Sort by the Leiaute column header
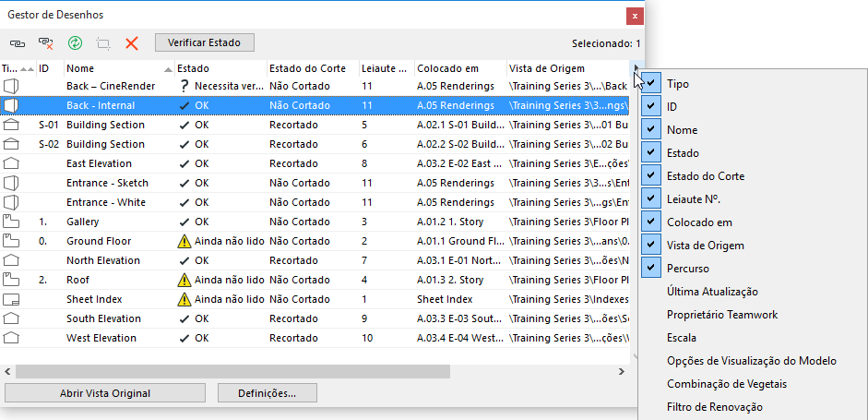This screenshot has height=420, width=868. pyautogui.click(x=386, y=68)
